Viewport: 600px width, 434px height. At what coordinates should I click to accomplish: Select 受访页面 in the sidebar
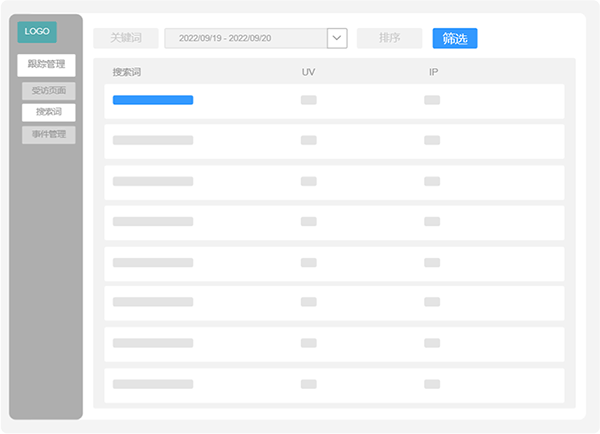pos(49,91)
